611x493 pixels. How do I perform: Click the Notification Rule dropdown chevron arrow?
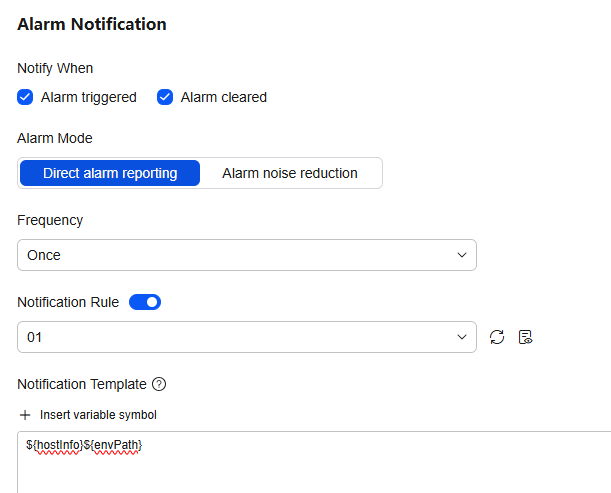462,337
